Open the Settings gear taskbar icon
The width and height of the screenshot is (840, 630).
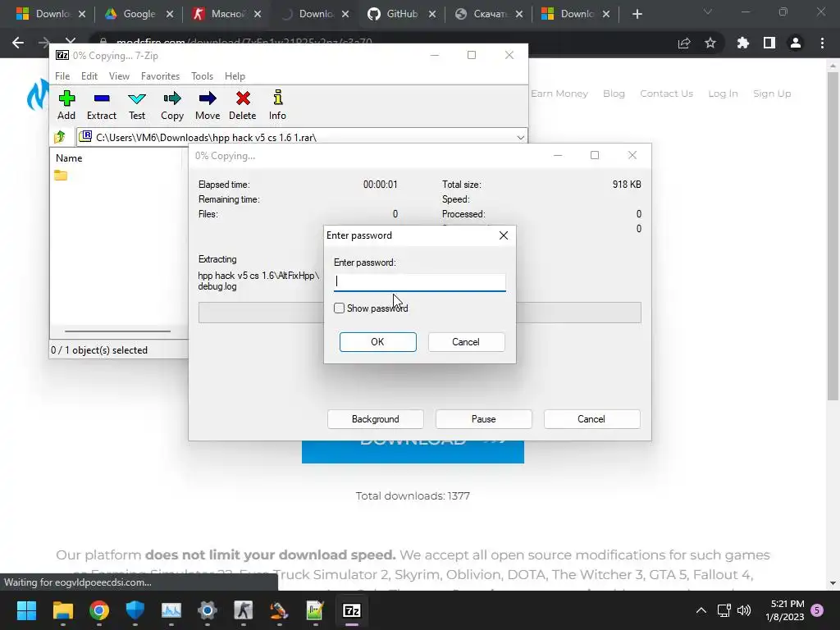[208, 610]
